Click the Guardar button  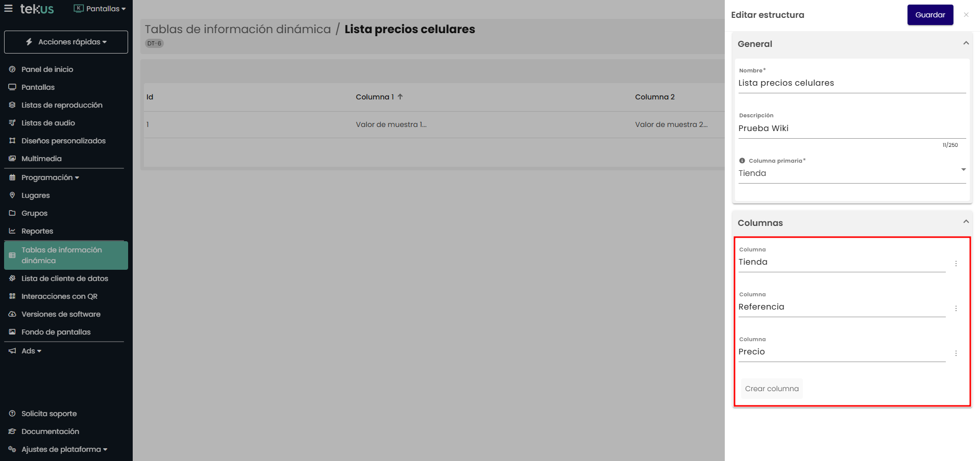tap(929, 15)
